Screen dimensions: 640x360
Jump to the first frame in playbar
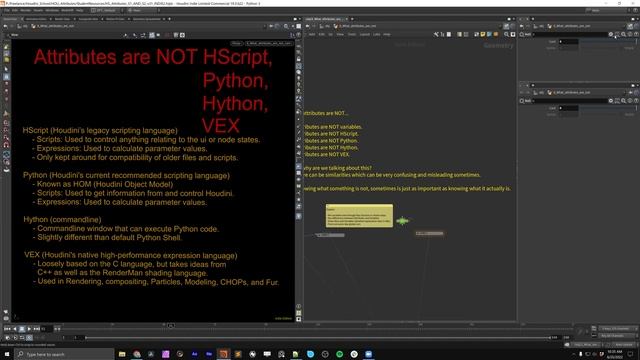click(7, 329)
